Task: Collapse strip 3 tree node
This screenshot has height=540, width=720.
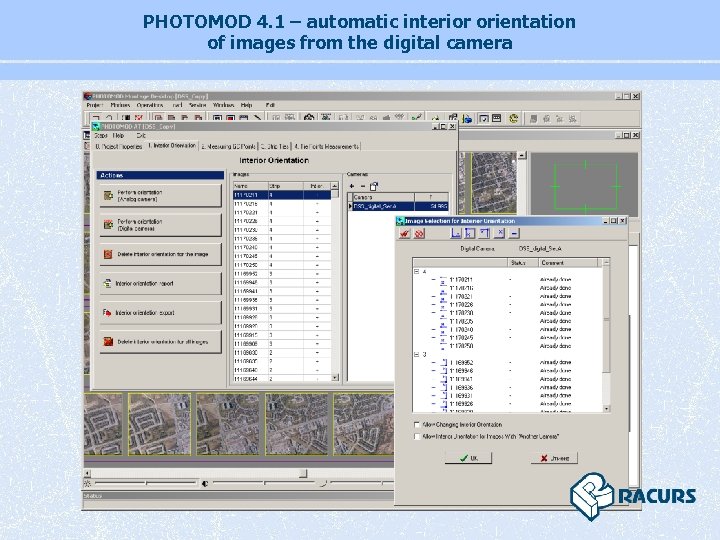Action: click(x=416, y=353)
